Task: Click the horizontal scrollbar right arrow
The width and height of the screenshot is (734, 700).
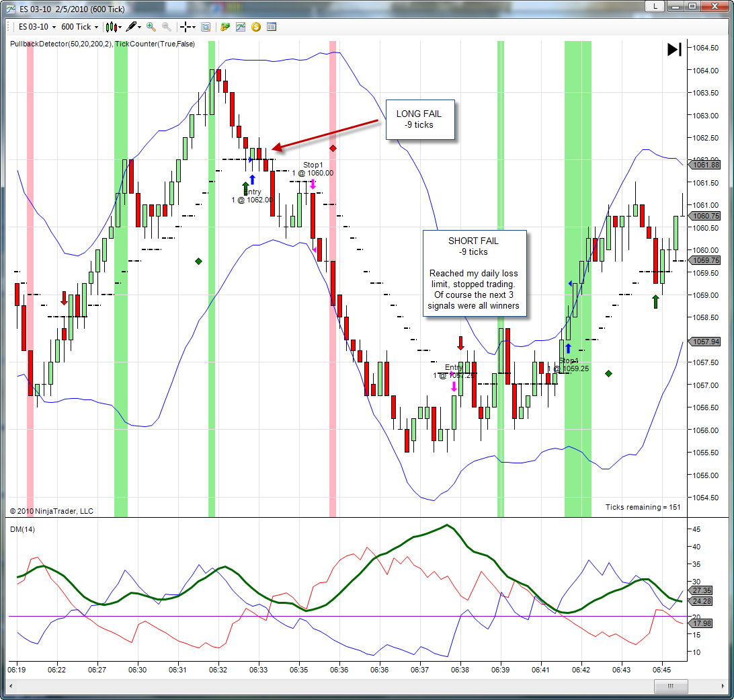Action: tap(723, 687)
